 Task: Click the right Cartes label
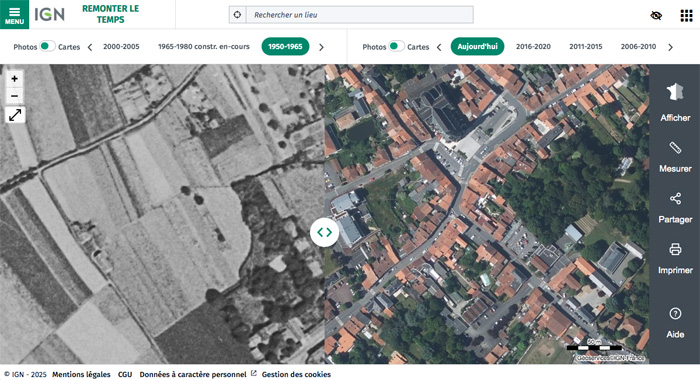(x=418, y=47)
